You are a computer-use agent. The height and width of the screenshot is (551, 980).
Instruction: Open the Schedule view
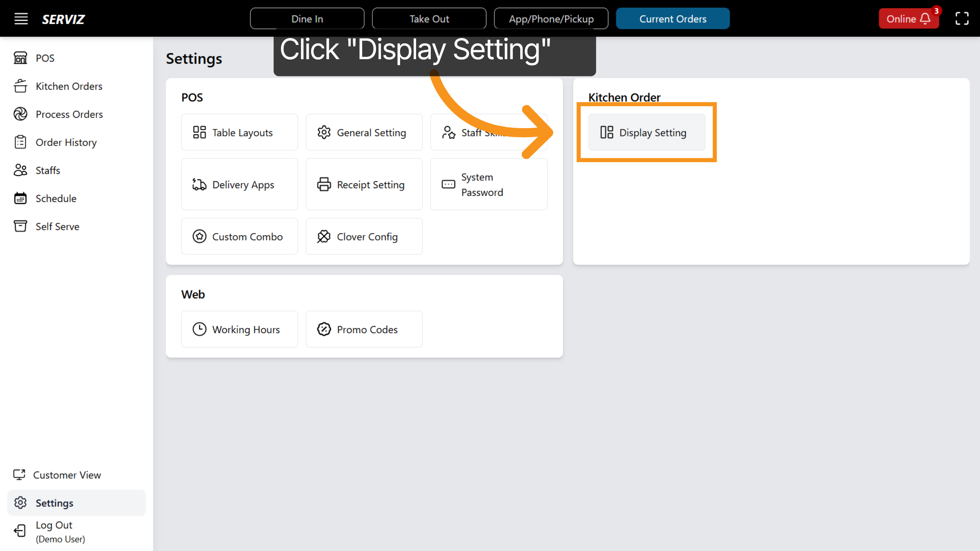point(56,198)
